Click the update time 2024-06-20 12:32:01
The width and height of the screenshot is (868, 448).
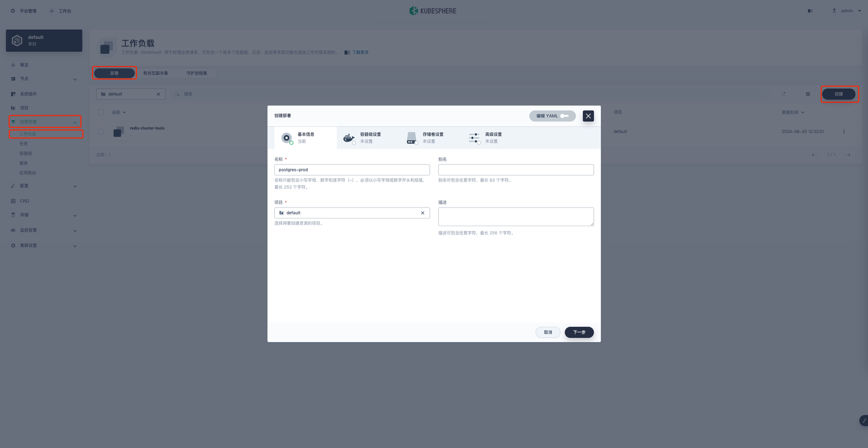click(803, 132)
